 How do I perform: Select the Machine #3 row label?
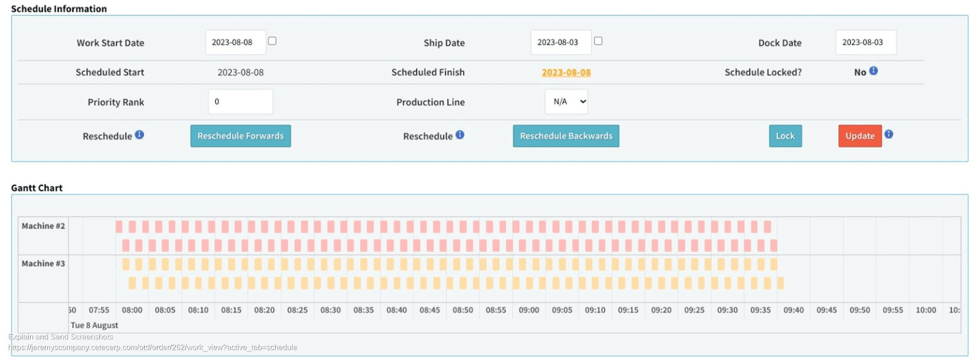point(43,263)
